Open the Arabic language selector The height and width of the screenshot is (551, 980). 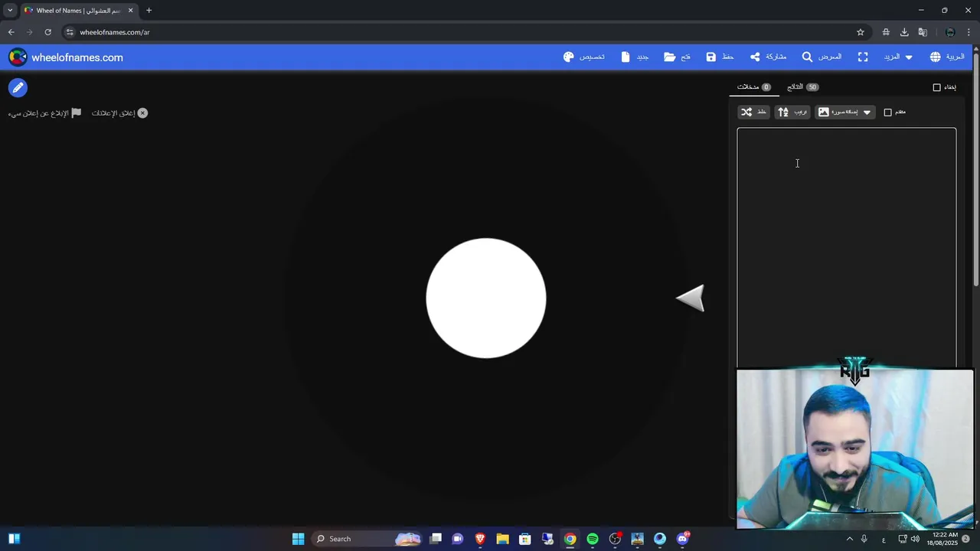[x=947, y=57]
